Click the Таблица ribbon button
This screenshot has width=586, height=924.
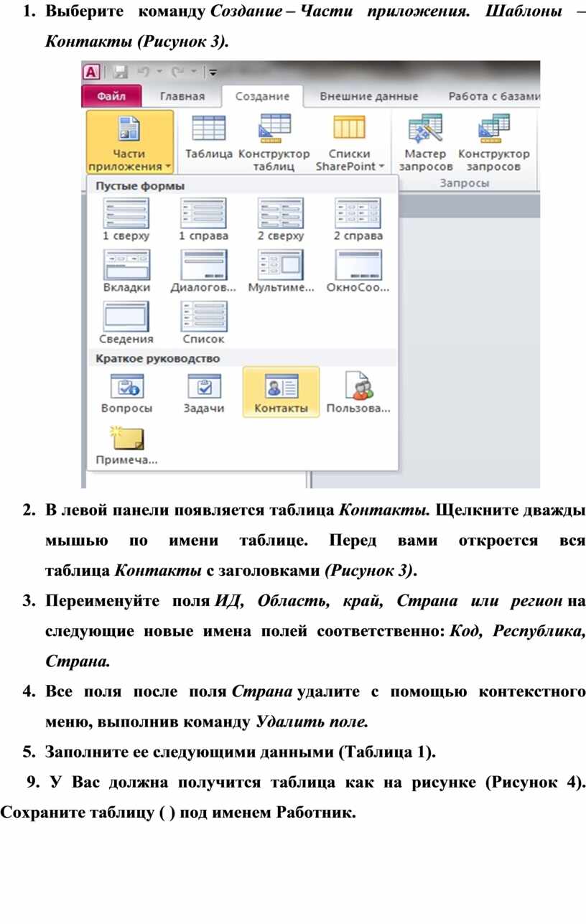[209, 140]
